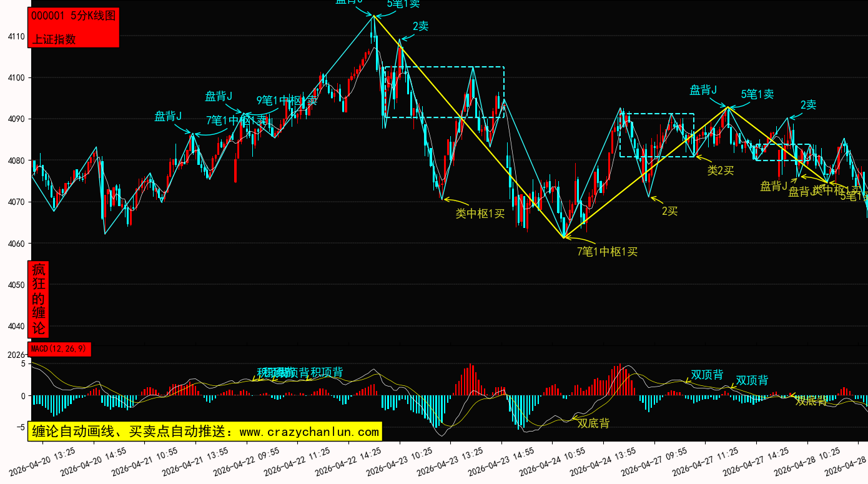Click the 000001 5分K线图 title label
The width and height of the screenshot is (868, 484).
(73, 16)
